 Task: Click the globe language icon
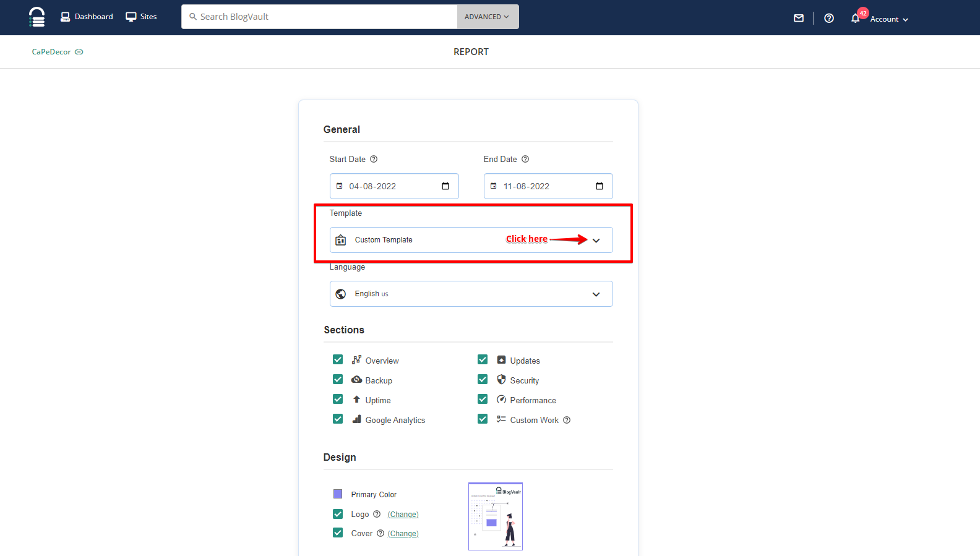point(341,294)
